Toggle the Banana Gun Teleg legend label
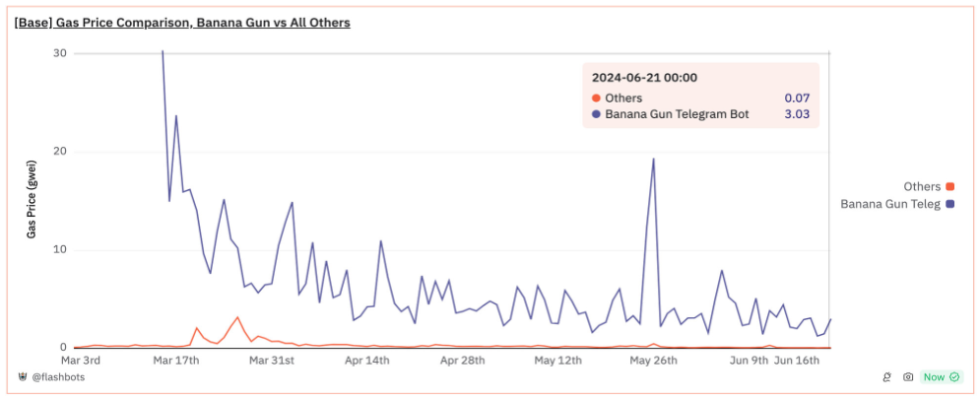The width and height of the screenshot is (980, 400). pos(889,204)
